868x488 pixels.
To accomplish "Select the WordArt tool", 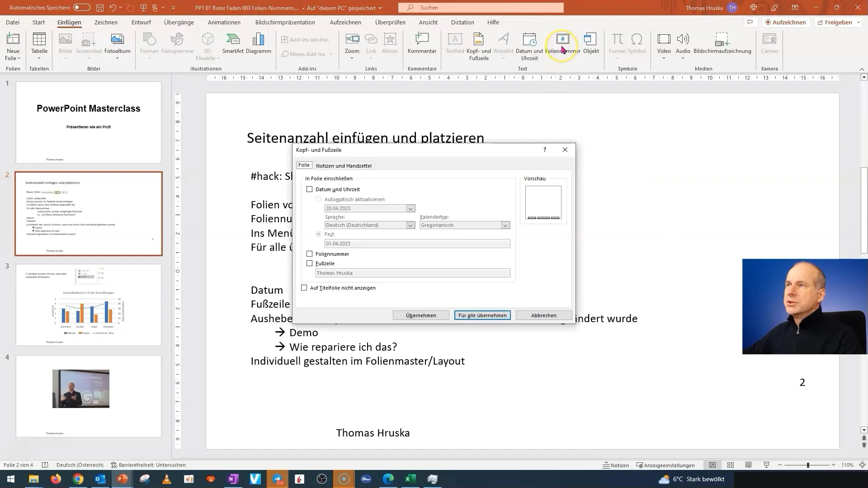I will 504,45.
